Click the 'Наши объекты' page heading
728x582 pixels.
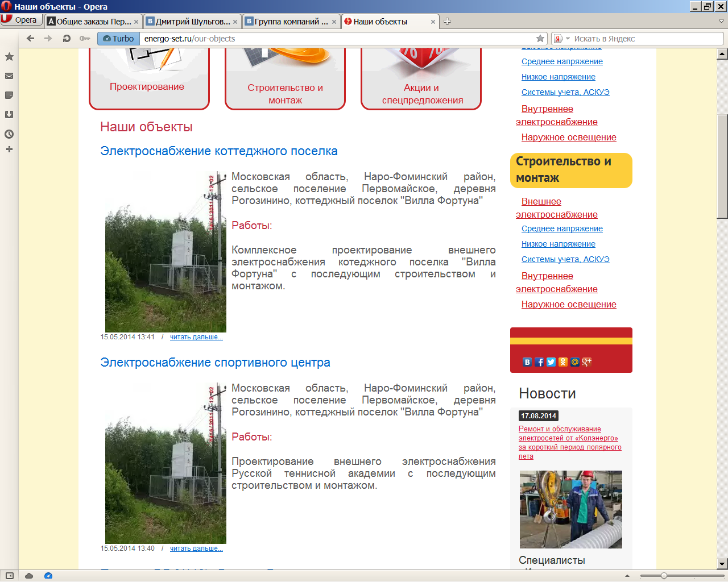tap(146, 127)
